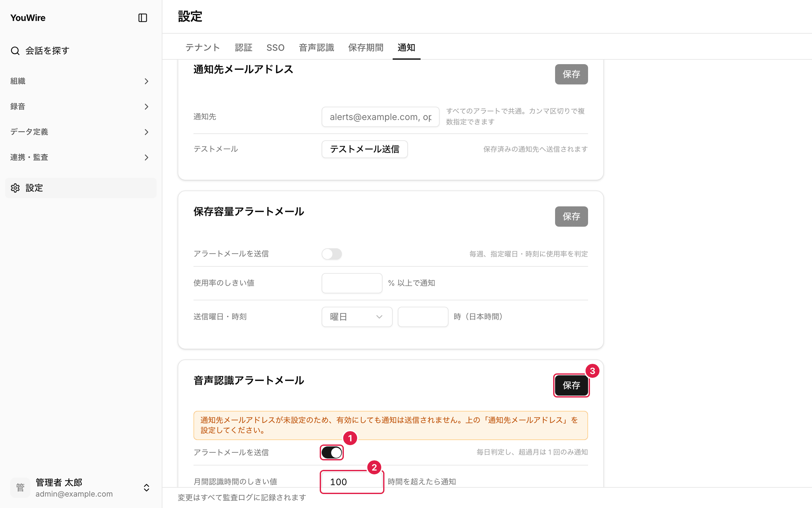Screen dimensions: 812x508
Task: Click the 通知先 email address field
Action: tap(381, 117)
